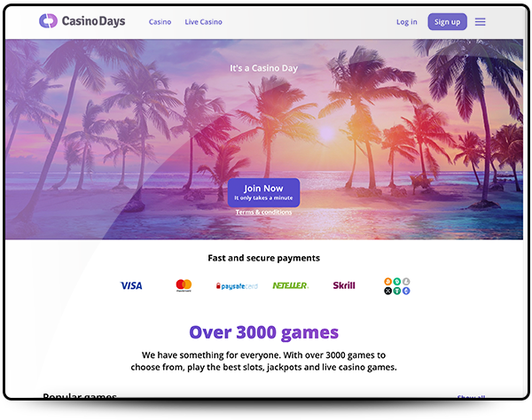
Task: Open the Live Casino menu item
Action: point(204,22)
